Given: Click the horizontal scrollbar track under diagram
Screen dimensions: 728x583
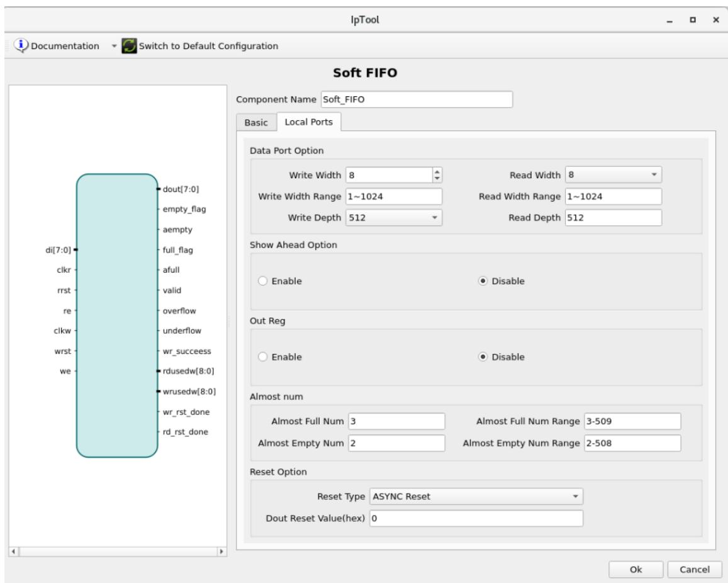Looking at the screenshot, I should pyautogui.click(x=118, y=552).
